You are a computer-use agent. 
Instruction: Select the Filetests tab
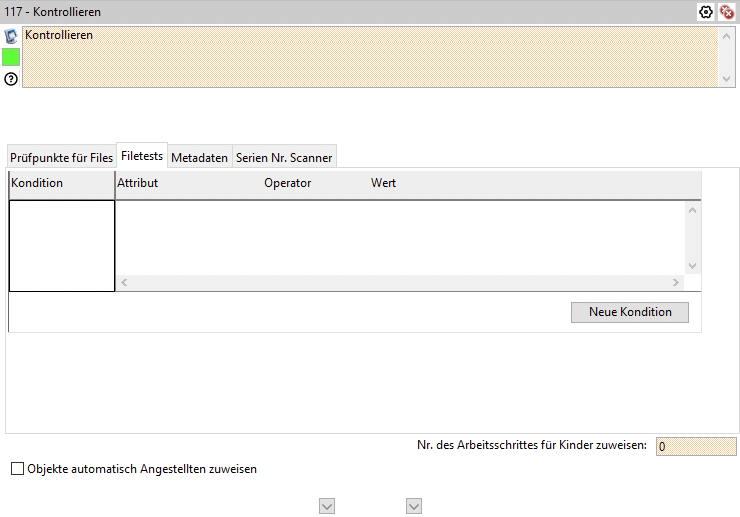[x=142, y=157]
